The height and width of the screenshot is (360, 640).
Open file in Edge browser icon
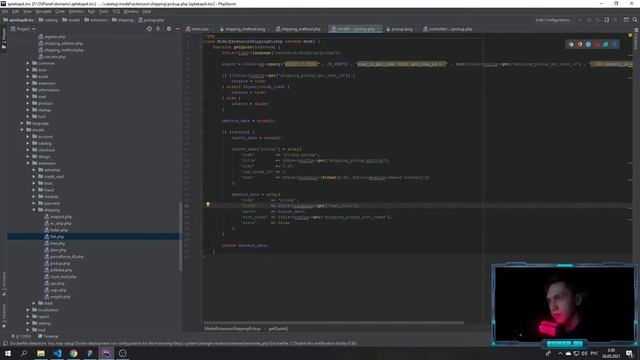coord(615,44)
